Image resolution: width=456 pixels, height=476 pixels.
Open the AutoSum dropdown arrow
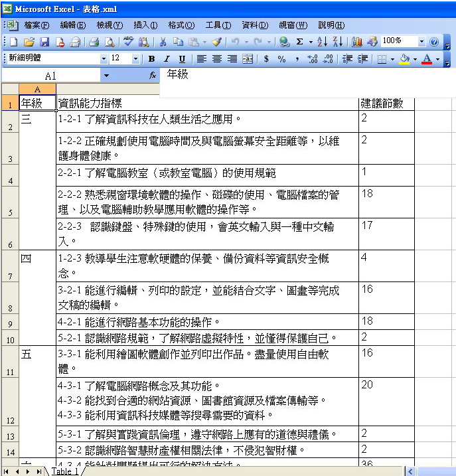[x=311, y=42]
